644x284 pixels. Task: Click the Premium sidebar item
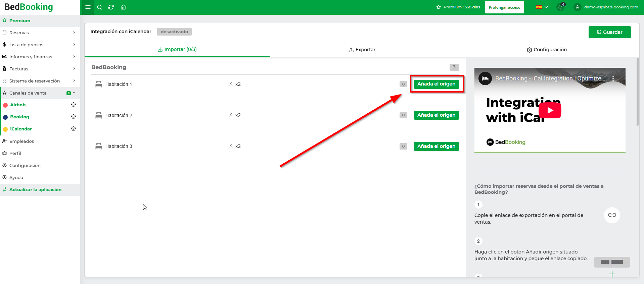pyautogui.click(x=40, y=20)
